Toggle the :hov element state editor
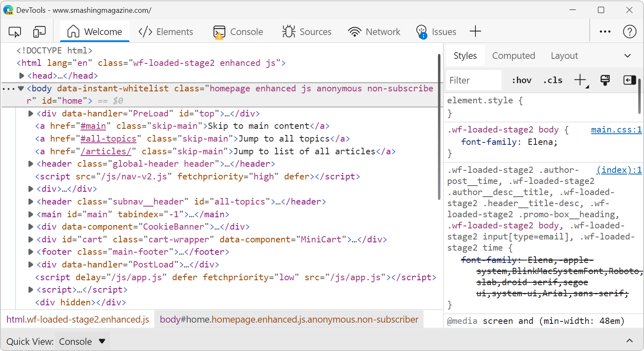 point(521,80)
